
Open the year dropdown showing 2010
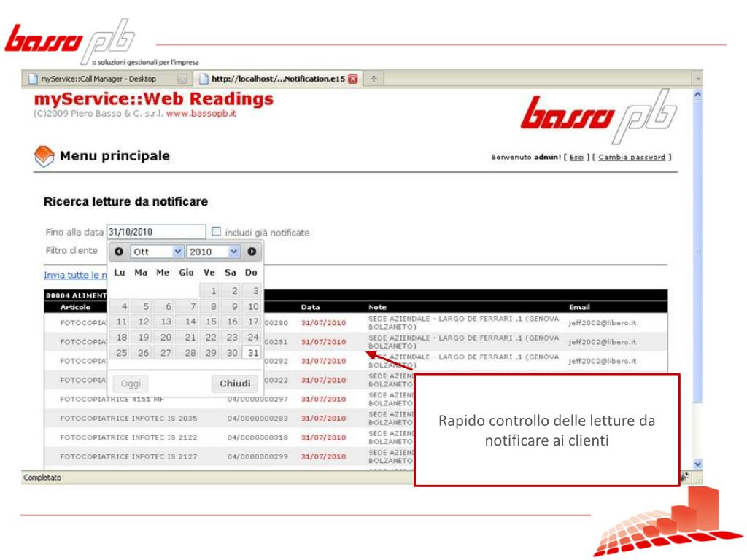click(x=213, y=252)
